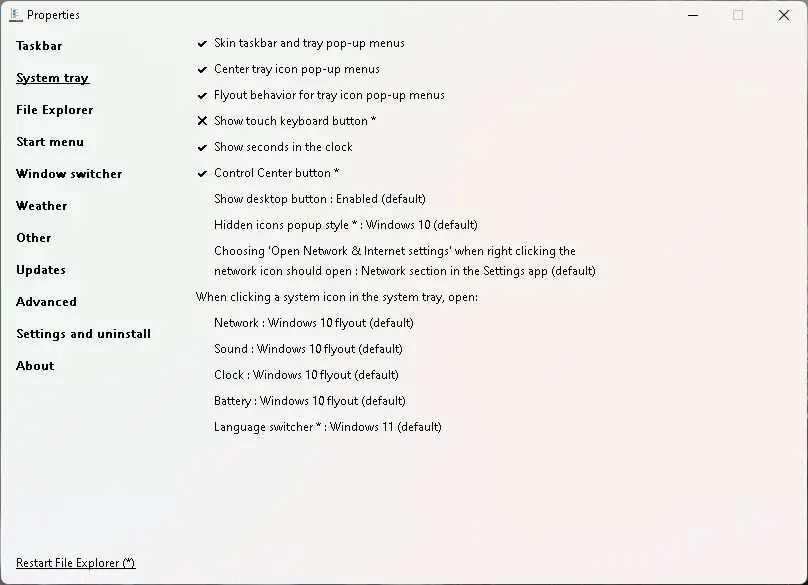This screenshot has width=808, height=585.
Task: Click 'Restart File Explorer (*)' link
Action: 75,563
